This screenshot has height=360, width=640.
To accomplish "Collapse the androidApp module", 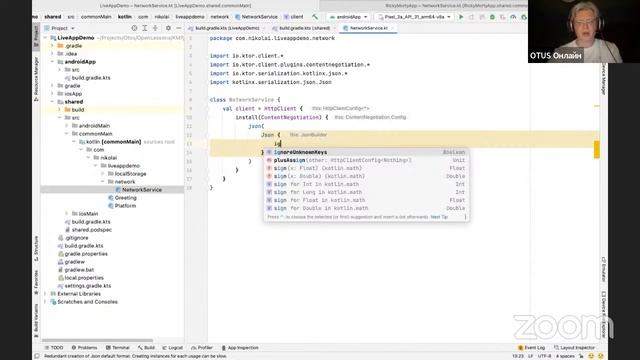I will tap(52, 62).
